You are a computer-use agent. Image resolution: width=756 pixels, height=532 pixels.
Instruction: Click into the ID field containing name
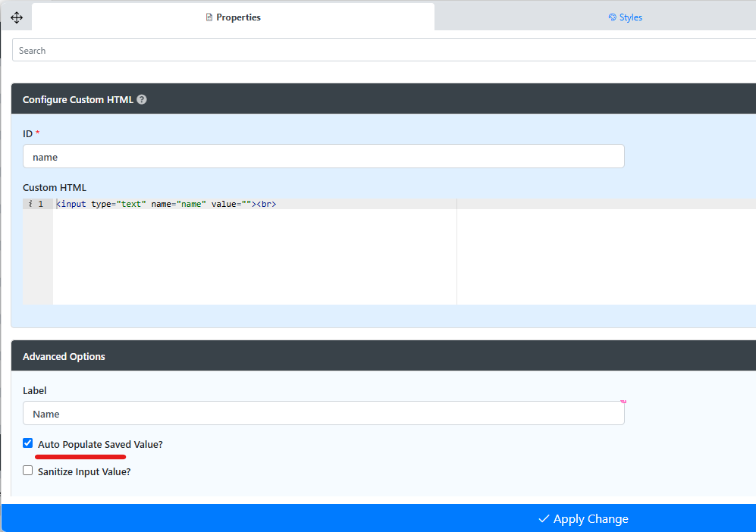(323, 157)
